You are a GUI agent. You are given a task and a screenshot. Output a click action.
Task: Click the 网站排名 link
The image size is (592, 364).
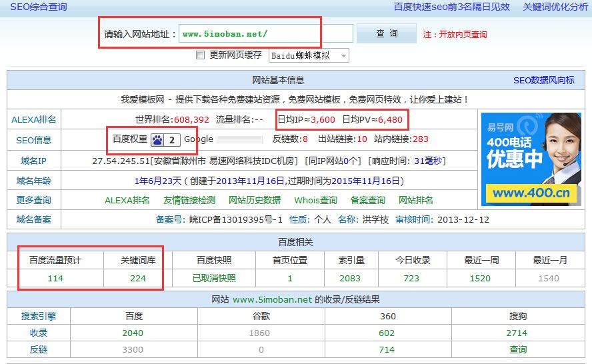pyautogui.click(x=416, y=200)
